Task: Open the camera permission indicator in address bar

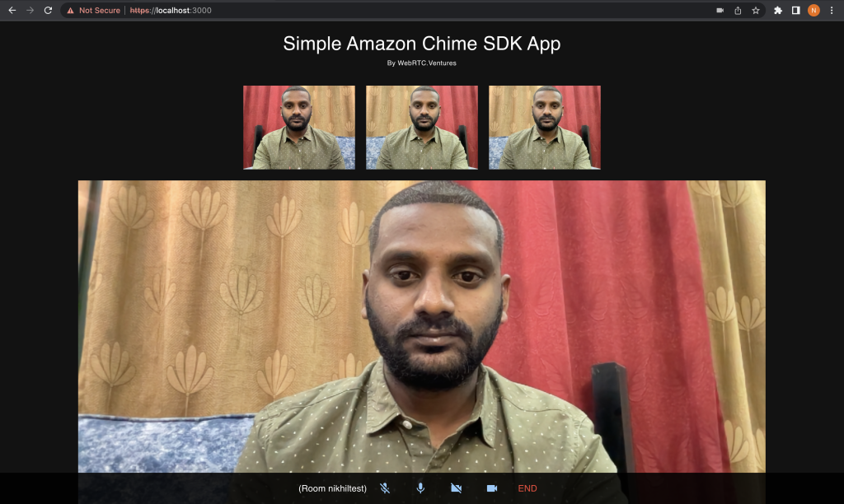Action: [720, 10]
